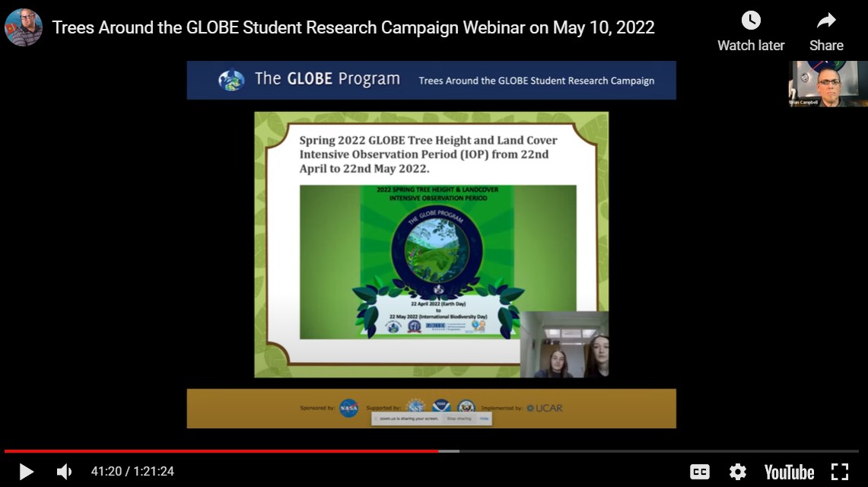
Task: Add the video to Watch later
Action: (751, 31)
